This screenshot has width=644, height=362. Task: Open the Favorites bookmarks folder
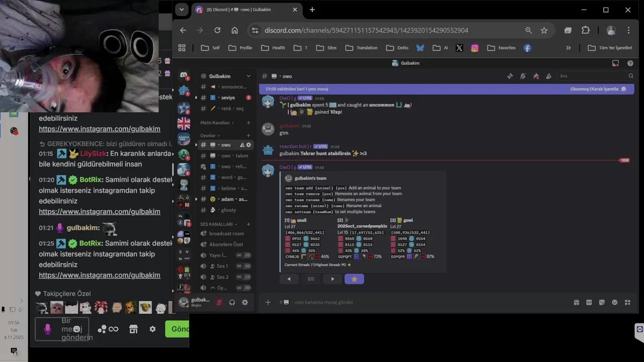click(501, 48)
